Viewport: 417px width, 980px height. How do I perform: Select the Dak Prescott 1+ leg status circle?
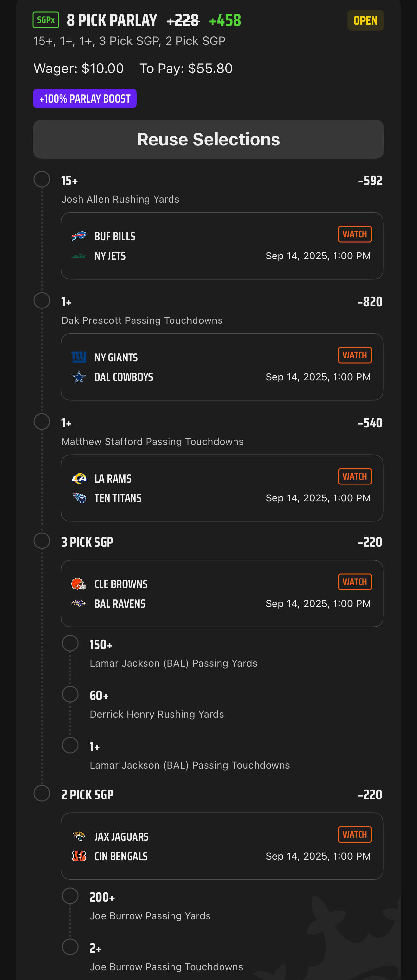tap(42, 300)
